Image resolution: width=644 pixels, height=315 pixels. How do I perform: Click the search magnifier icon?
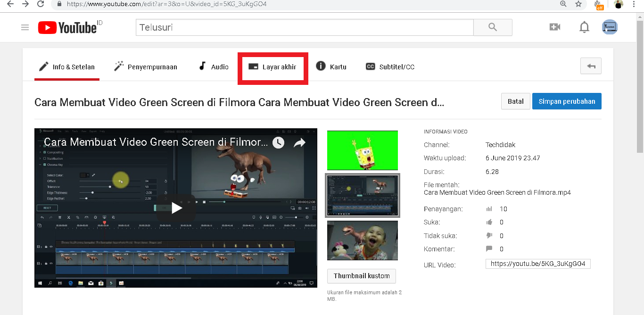pyautogui.click(x=492, y=27)
